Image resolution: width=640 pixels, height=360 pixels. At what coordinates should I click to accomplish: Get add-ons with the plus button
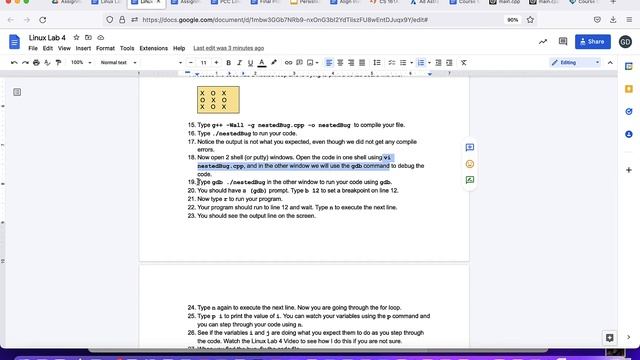tap(629, 170)
